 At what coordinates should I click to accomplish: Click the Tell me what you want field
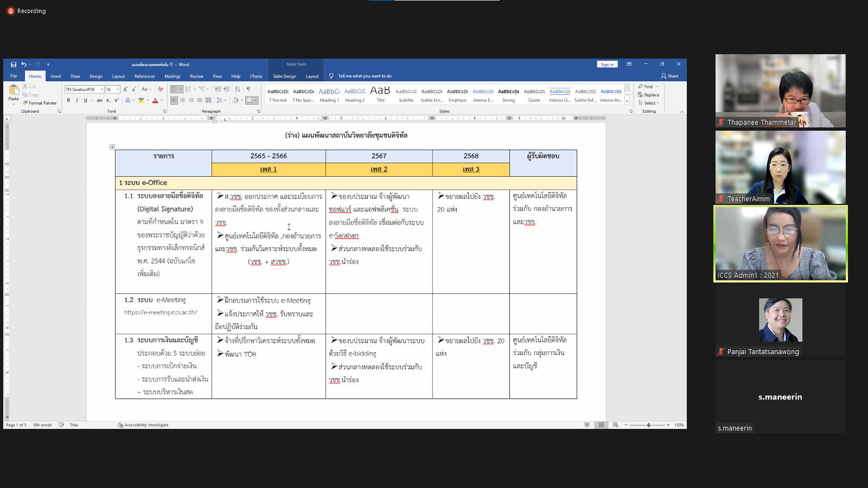click(365, 76)
